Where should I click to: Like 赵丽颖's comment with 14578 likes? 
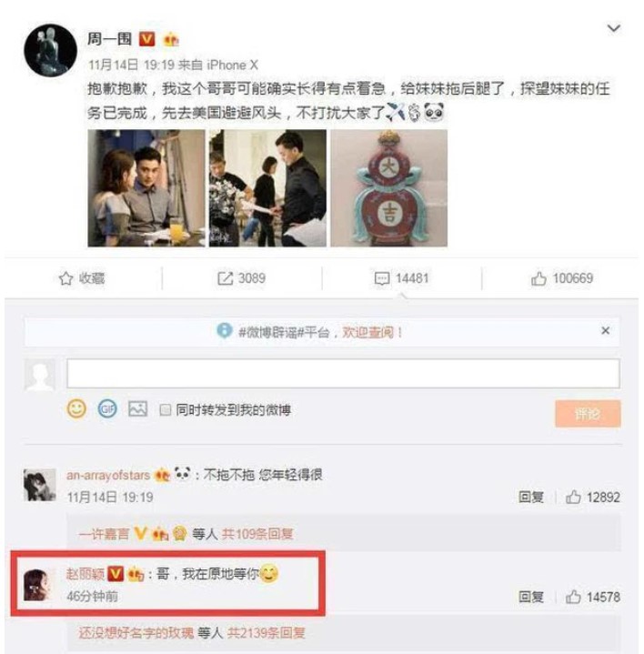point(573,597)
